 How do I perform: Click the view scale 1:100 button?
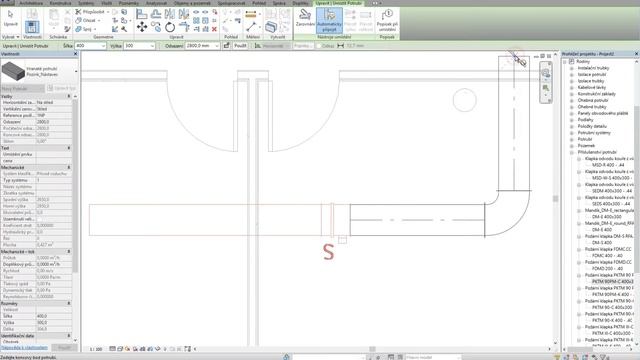96,349
